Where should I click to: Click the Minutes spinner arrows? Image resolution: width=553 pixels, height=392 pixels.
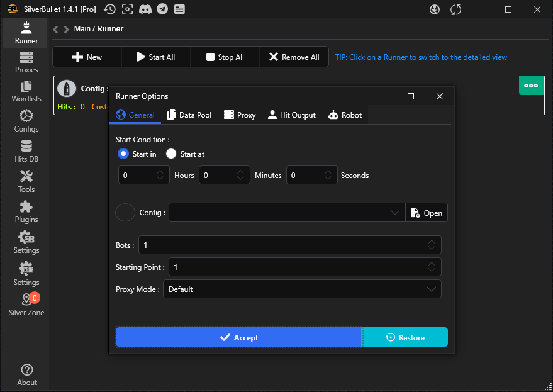point(240,175)
